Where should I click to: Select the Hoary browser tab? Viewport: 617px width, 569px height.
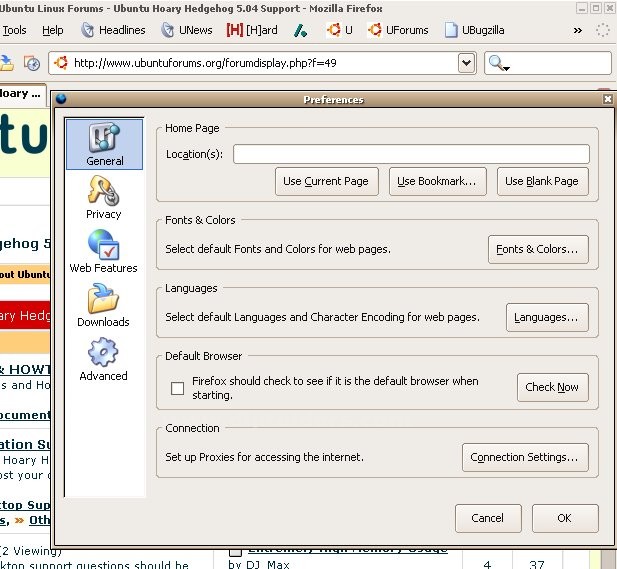point(22,94)
